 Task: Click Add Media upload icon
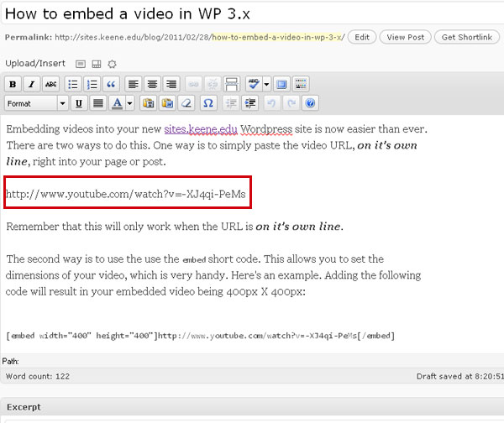112,65
